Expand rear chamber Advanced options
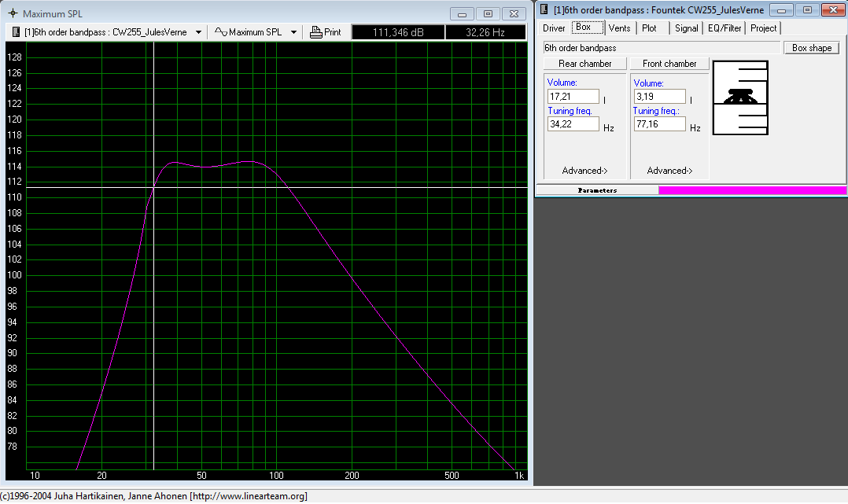The image size is (848, 504). click(x=584, y=171)
